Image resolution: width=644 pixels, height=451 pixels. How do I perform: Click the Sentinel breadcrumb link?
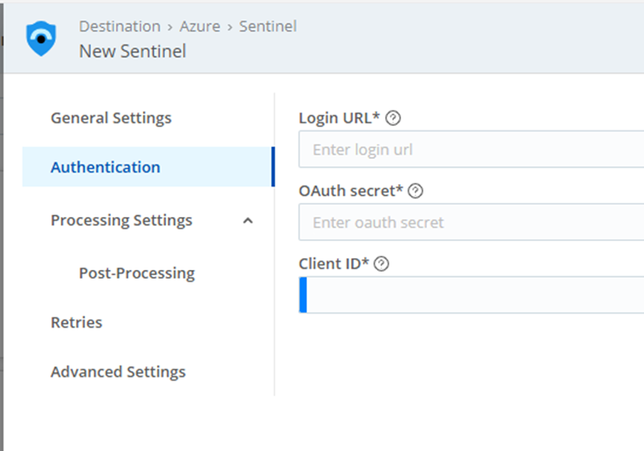268,26
